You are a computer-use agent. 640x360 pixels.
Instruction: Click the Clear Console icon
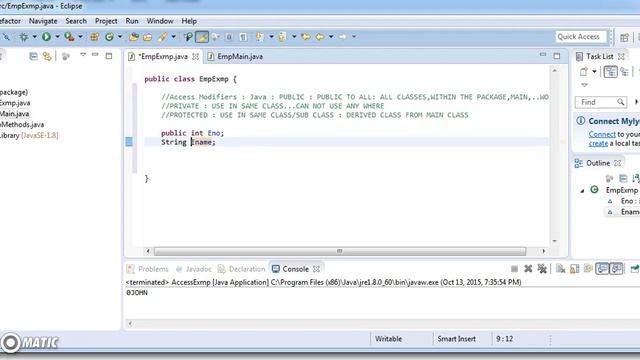(560, 269)
